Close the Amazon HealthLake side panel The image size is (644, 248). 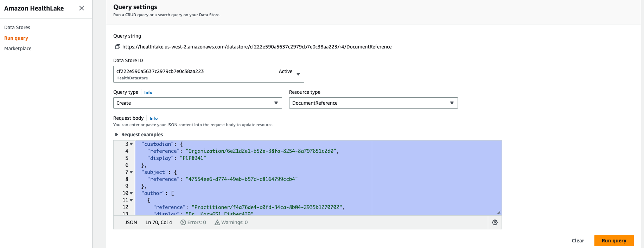coord(82,8)
